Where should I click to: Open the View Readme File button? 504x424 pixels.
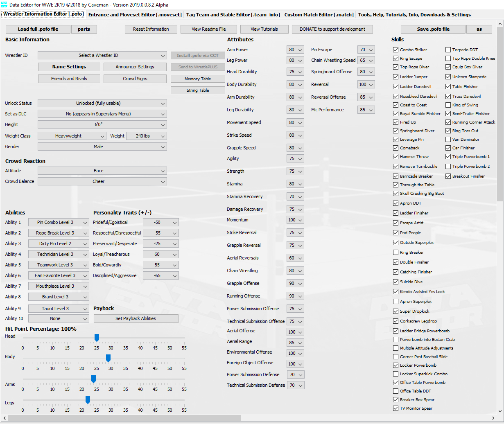209,29
